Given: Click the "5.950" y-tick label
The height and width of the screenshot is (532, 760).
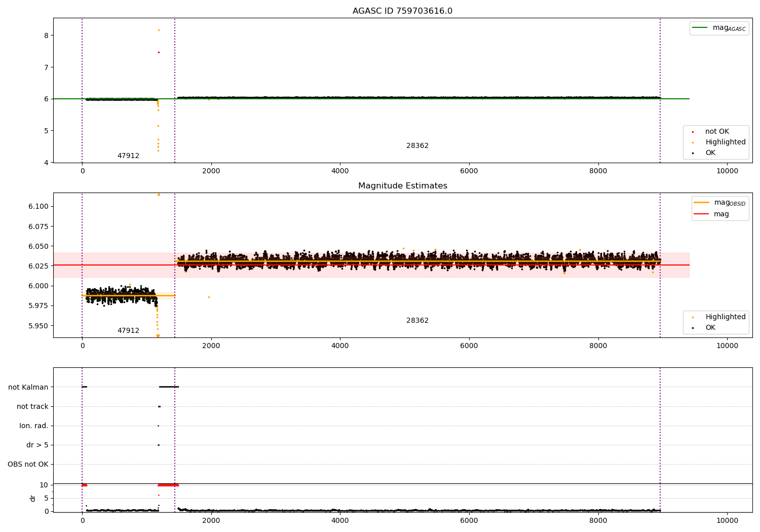Looking at the screenshot, I should [x=39, y=326].
